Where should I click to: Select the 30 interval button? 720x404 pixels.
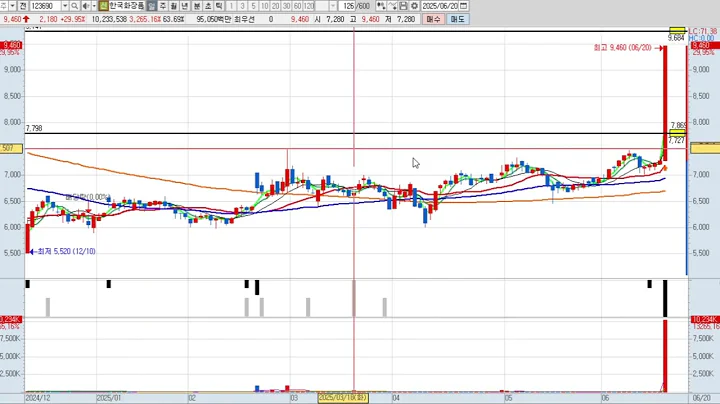[x=287, y=6]
